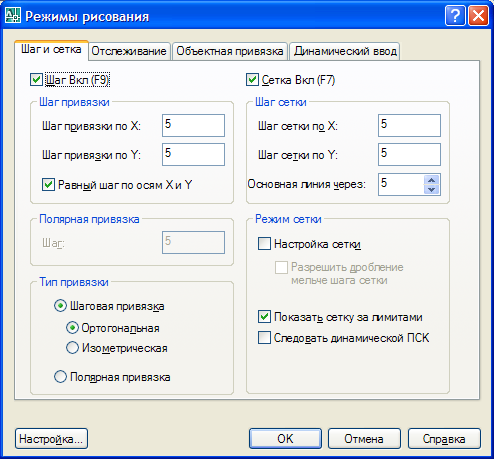Click the help question mark icon in title bar
The width and height of the screenshot is (494, 459).
pyautogui.click(x=455, y=16)
